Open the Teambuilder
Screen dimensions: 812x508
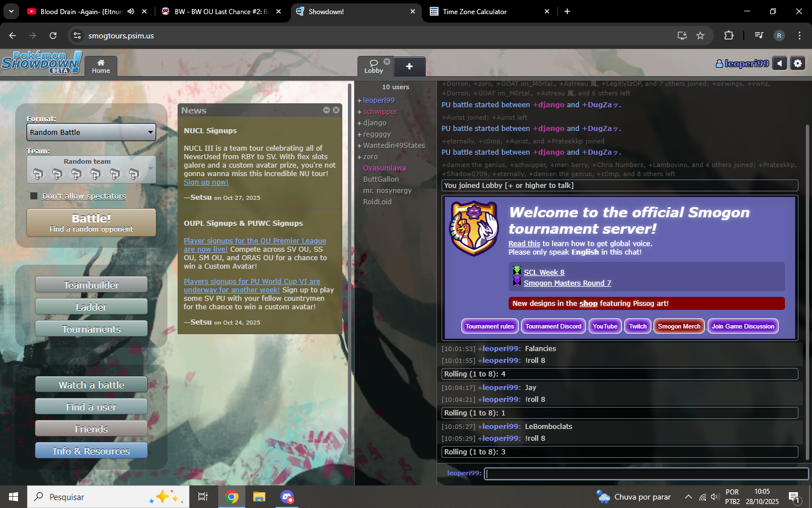(91, 285)
